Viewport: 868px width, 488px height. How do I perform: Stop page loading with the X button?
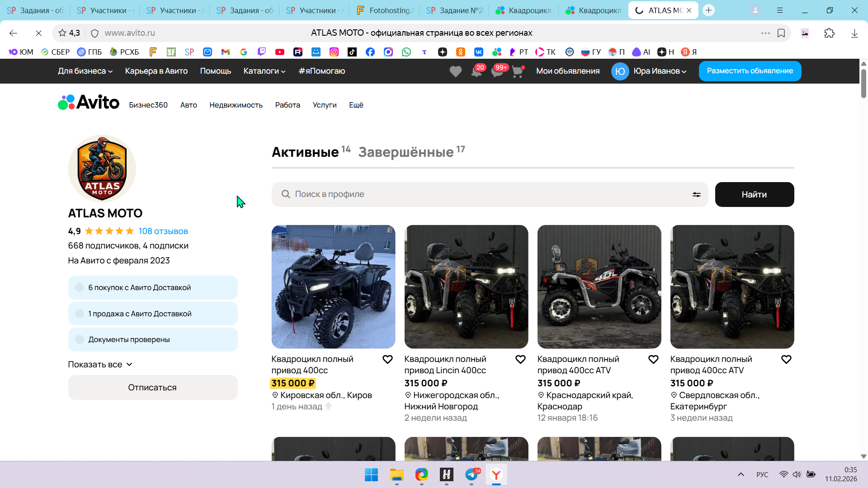[38, 33]
